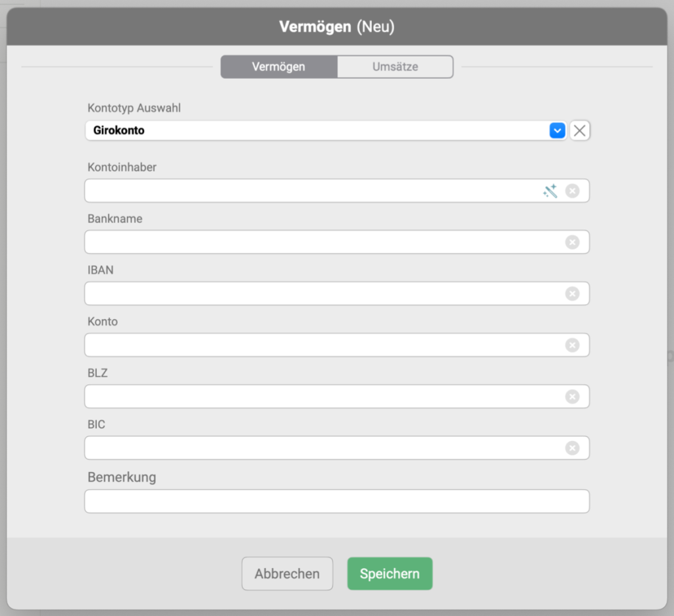Switch to the Umsätze tab
Image resolution: width=674 pixels, height=616 pixels.
point(395,66)
